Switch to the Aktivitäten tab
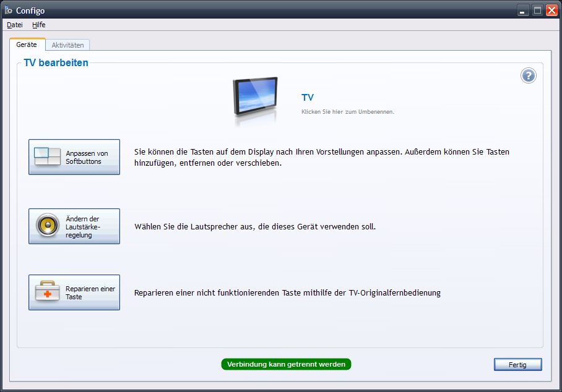This screenshot has width=562, height=392. pos(67,45)
